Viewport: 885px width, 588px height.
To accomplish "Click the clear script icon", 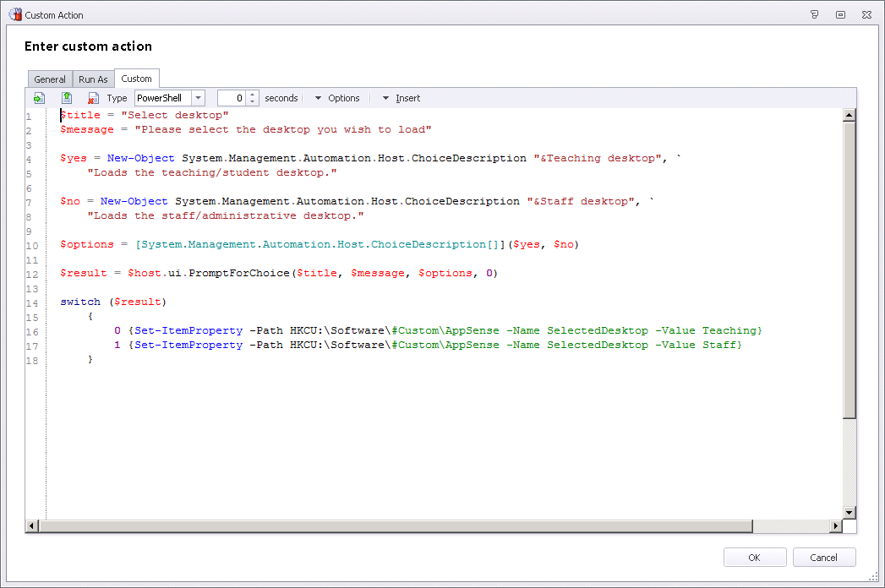I will [x=93, y=98].
